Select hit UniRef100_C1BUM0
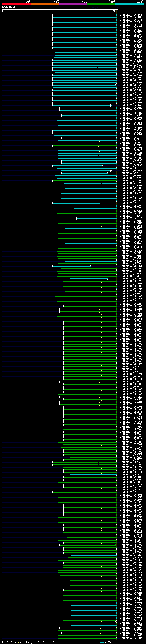 [131, 565]
